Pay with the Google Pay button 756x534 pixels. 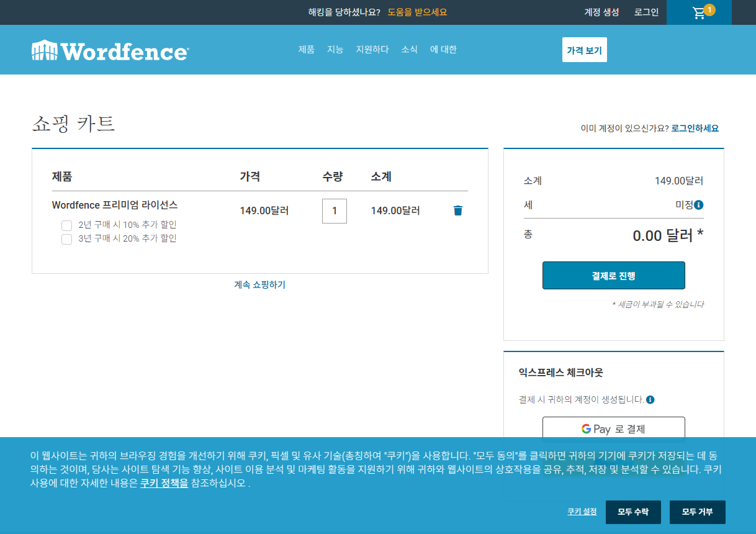click(x=614, y=428)
